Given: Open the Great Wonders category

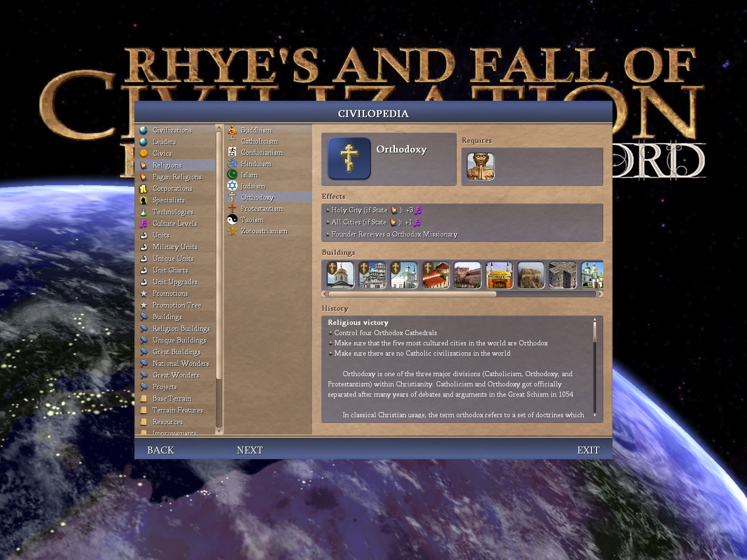Looking at the screenshot, I should [176, 375].
